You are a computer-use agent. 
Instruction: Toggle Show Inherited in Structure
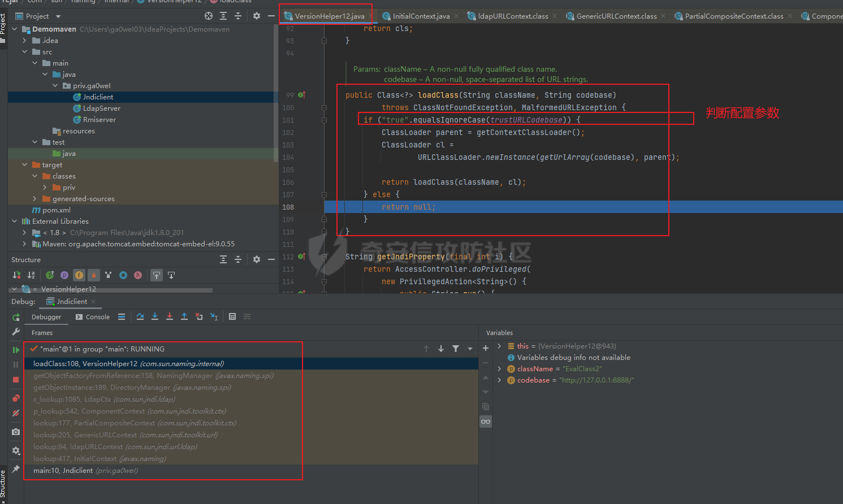pyautogui.click(x=109, y=275)
